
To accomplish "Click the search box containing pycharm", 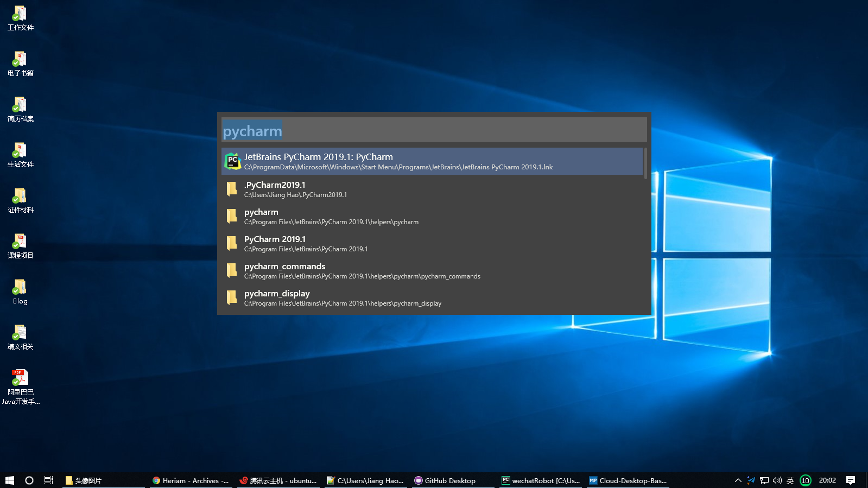I will pyautogui.click(x=434, y=130).
